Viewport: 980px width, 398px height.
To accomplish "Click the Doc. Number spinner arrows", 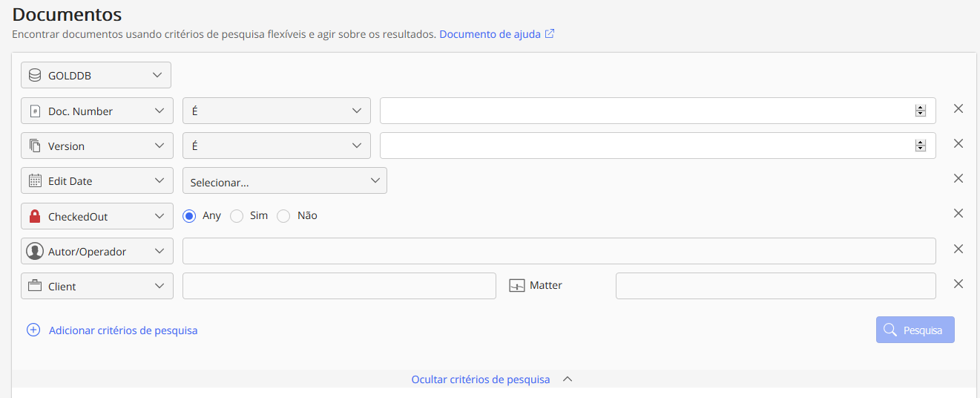I will click(920, 111).
